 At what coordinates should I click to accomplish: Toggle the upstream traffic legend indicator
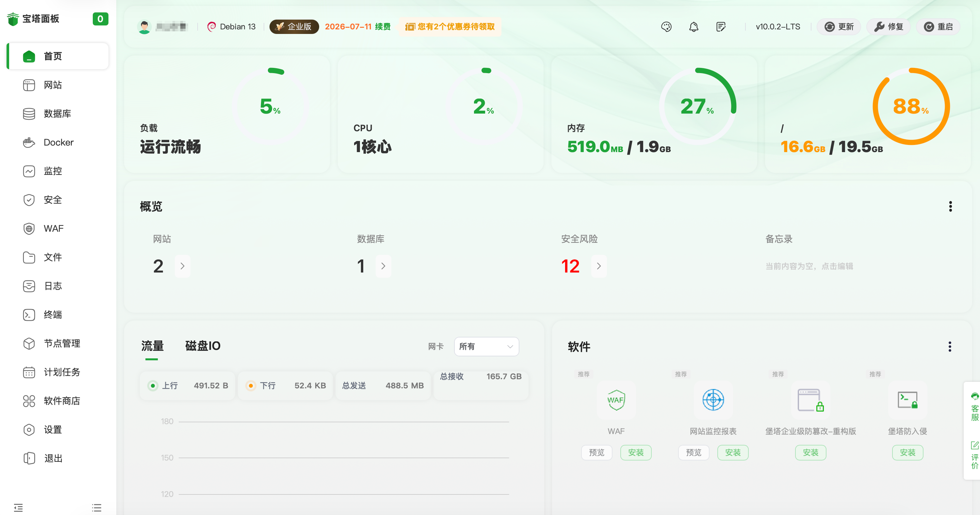tap(153, 386)
